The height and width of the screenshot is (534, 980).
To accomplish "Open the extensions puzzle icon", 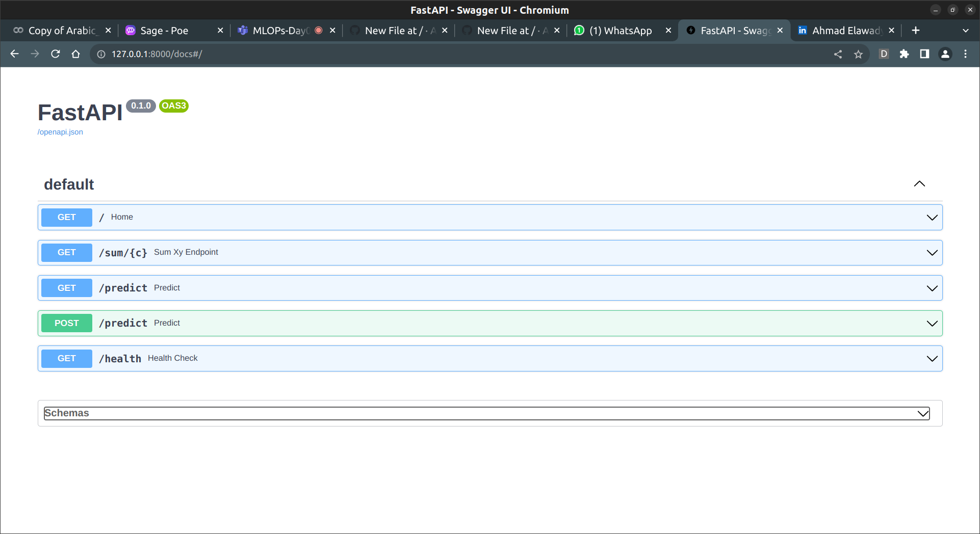I will click(x=904, y=54).
